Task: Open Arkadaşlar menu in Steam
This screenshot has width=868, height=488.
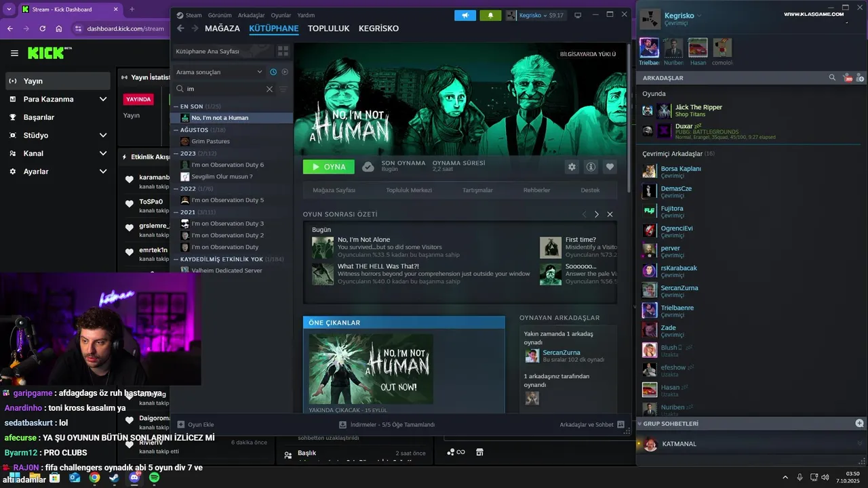Action: click(251, 15)
